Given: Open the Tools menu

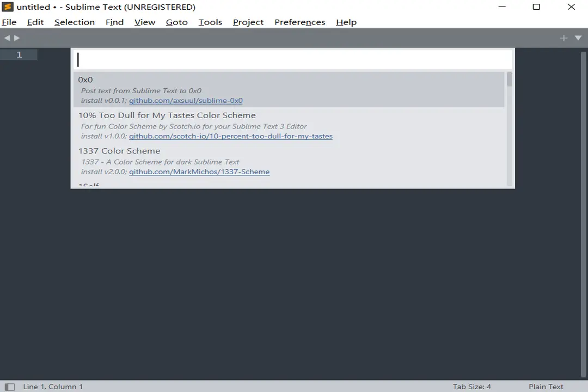Looking at the screenshot, I should pos(210,22).
